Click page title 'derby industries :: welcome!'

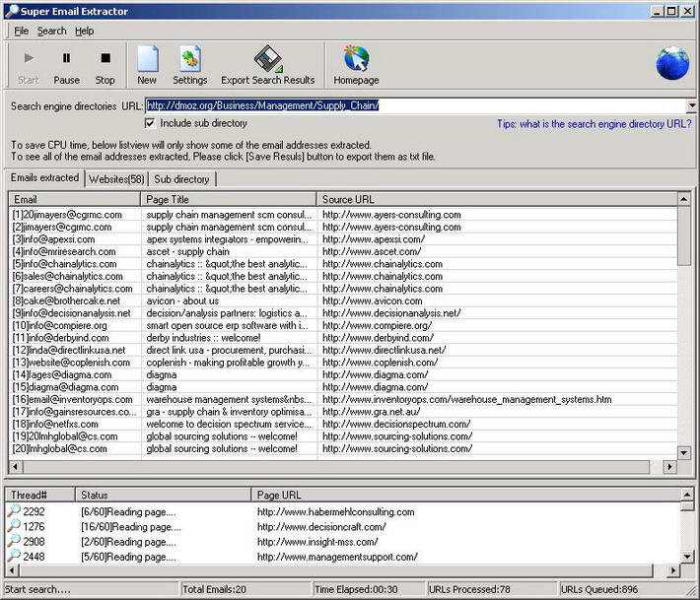(x=203, y=338)
